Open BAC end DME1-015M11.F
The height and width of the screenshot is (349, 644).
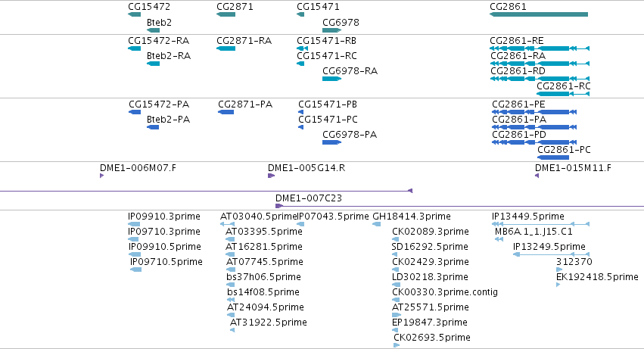coord(573,168)
